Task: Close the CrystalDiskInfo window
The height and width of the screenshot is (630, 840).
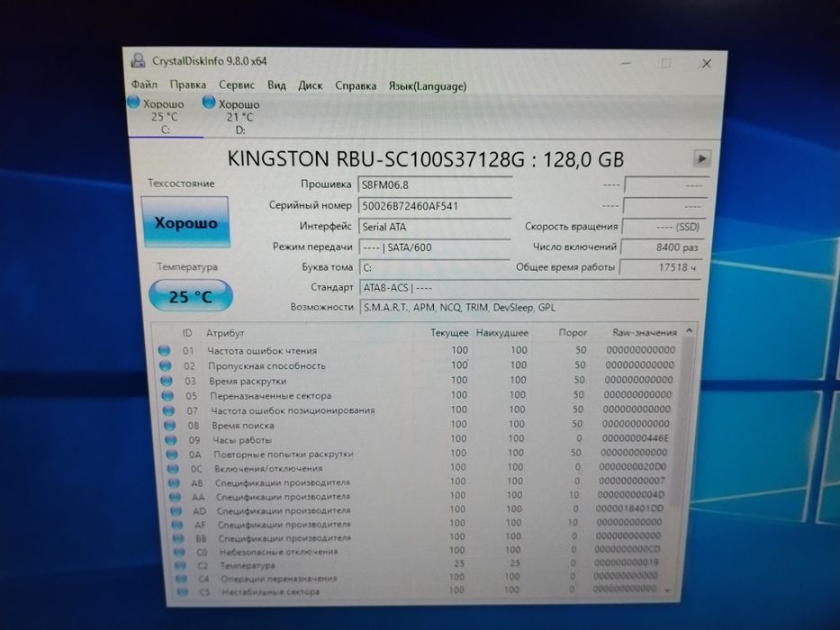Action: pos(706,64)
